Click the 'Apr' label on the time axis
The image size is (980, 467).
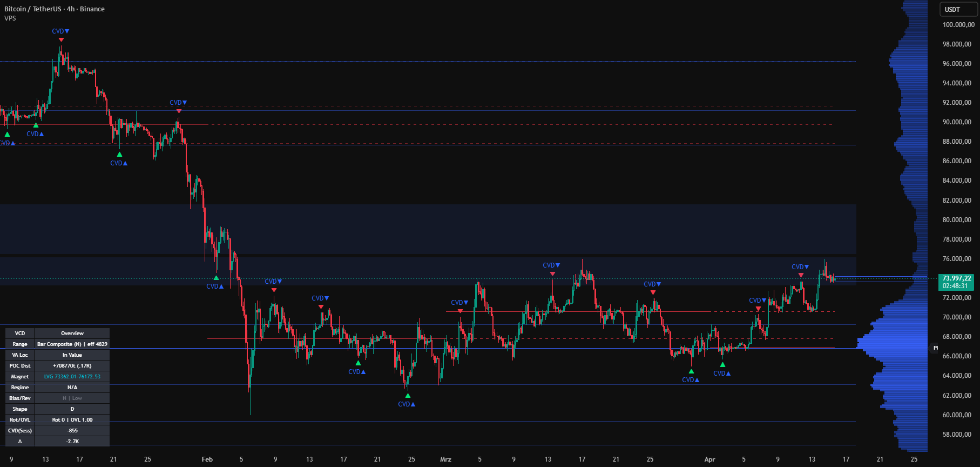[x=709, y=459]
